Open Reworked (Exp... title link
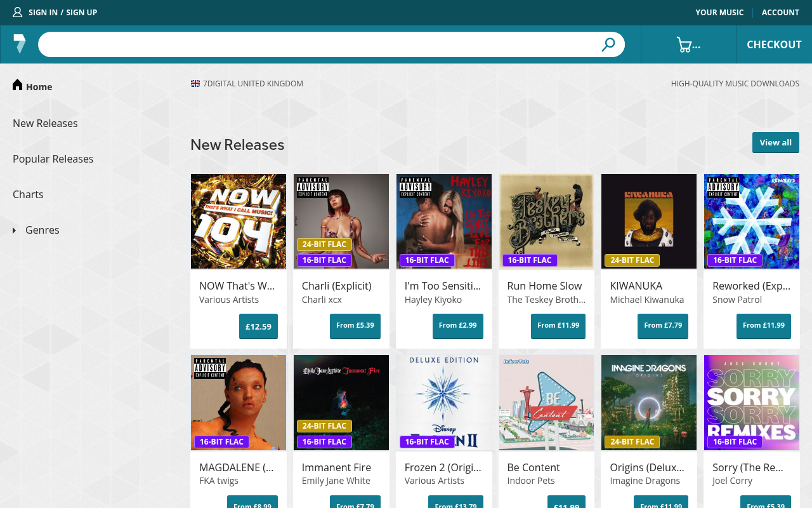 (752, 286)
